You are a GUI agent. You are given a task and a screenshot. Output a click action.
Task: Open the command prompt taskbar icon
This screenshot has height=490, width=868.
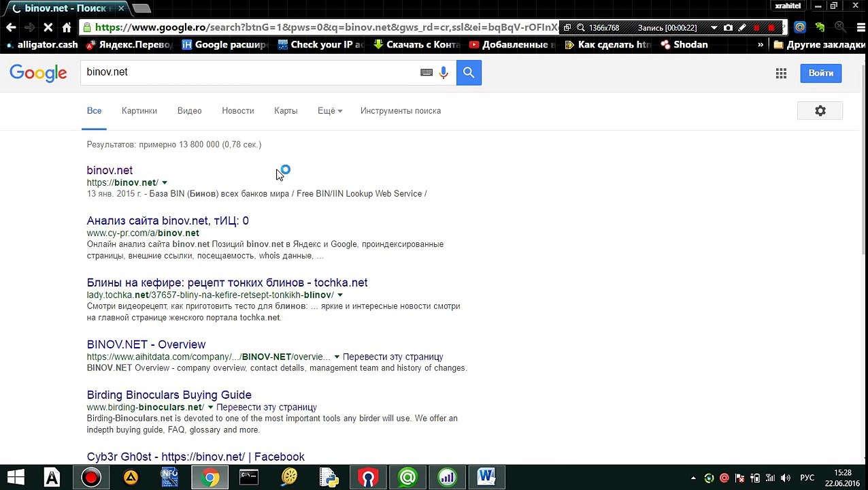point(249,478)
